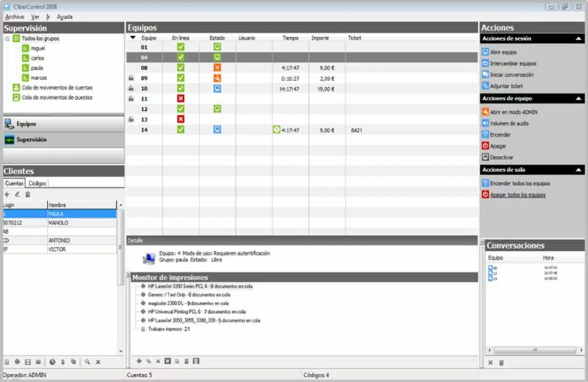Click the Adjuntar ticket icon

tap(485, 86)
